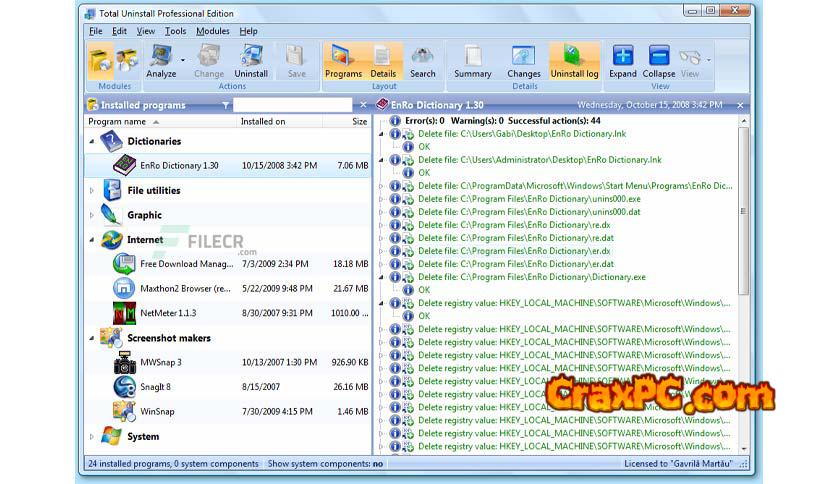Open the View menu
This screenshot has height=484, width=836.
coord(146,31)
